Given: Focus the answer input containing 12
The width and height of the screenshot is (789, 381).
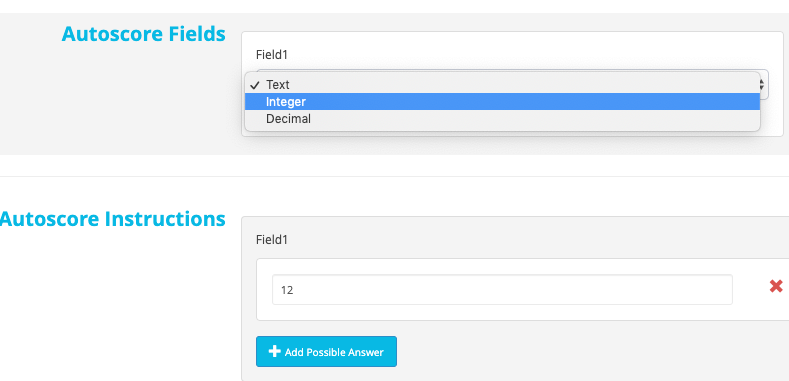Looking at the screenshot, I should [x=502, y=289].
